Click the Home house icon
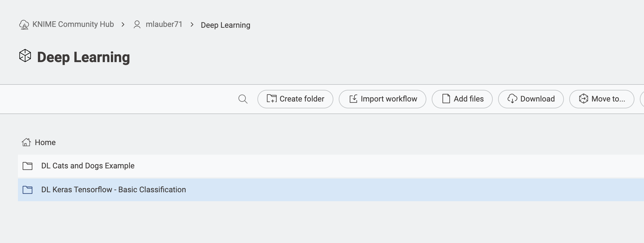Screen dimensions: 644x243 26,142
